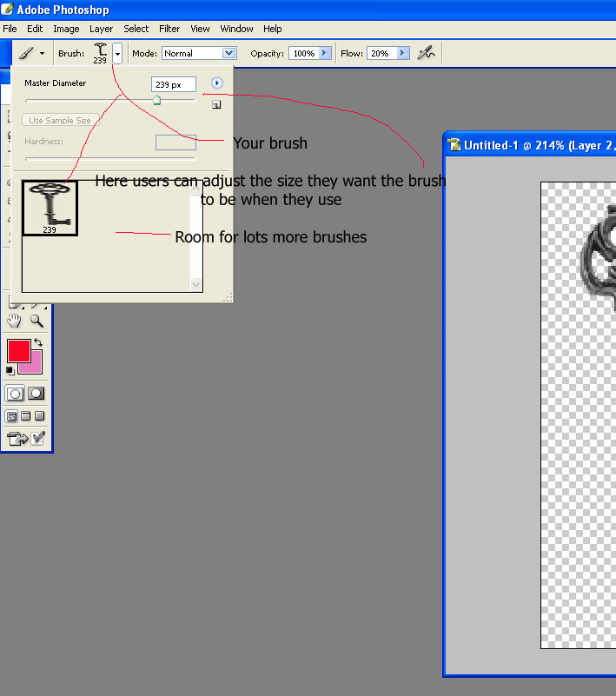This screenshot has height=696, width=616.
Task: Select Full Screen Mode with Menu Bar
Action: (x=26, y=416)
